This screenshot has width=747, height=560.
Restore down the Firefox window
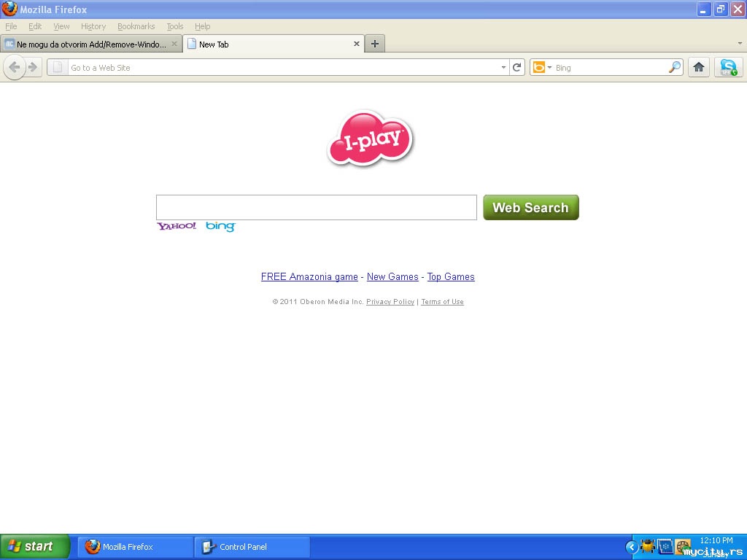(x=720, y=9)
